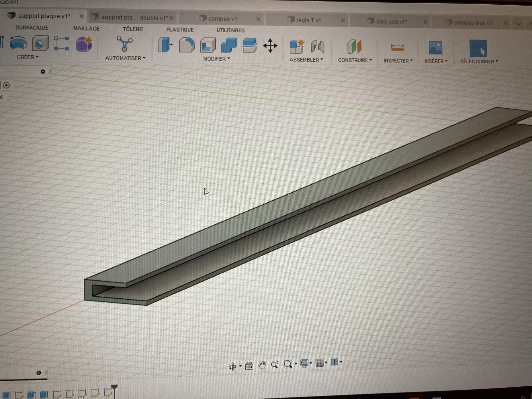
Task: Click the Look At navigation icon
Action: [249, 366]
